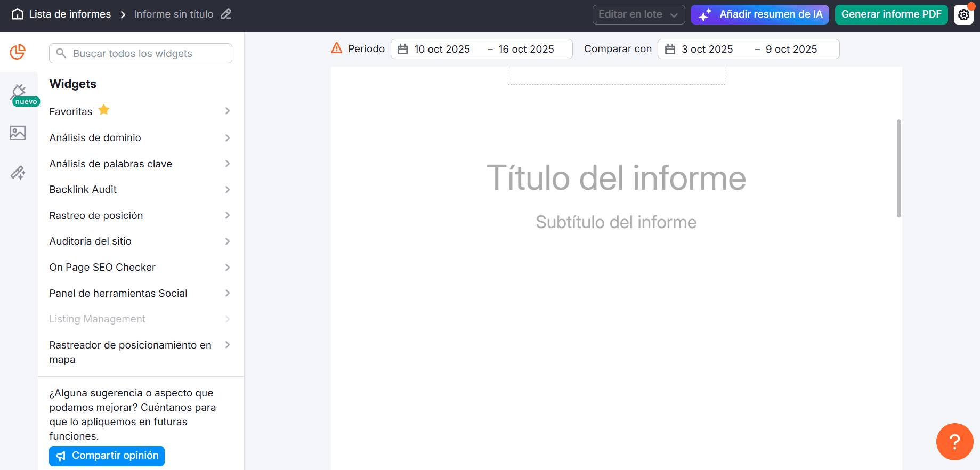The image size is (980, 470).
Task: Open the magic pencil design icon
Action: click(18, 173)
